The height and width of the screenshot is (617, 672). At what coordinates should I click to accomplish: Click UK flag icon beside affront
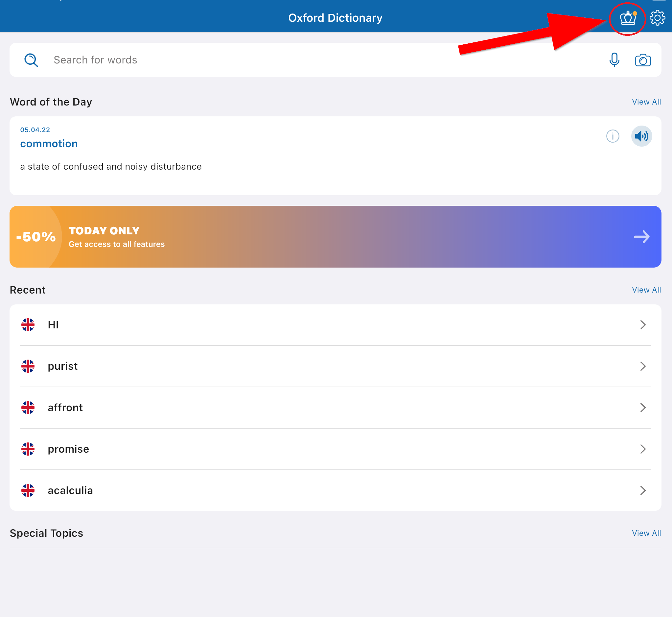tap(28, 408)
